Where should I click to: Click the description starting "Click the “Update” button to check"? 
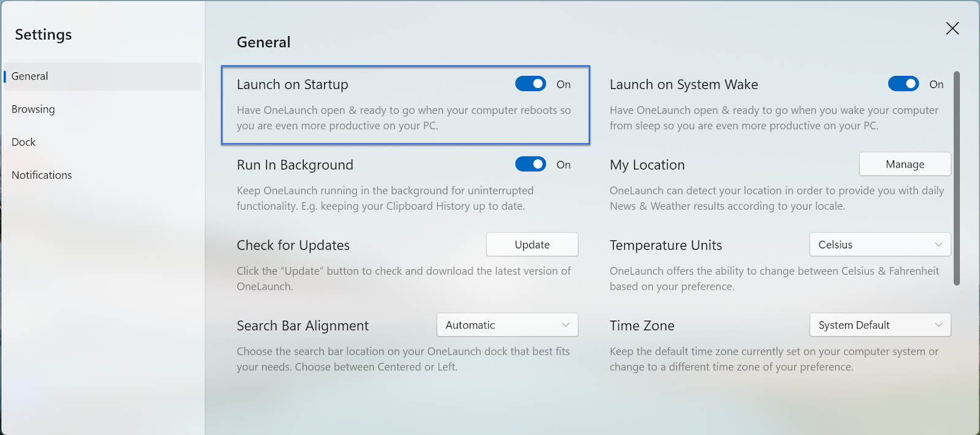tap(404, 278)
